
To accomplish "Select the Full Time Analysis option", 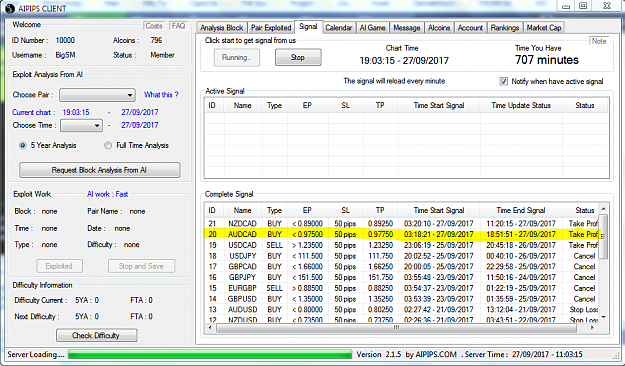I will 108,146.
